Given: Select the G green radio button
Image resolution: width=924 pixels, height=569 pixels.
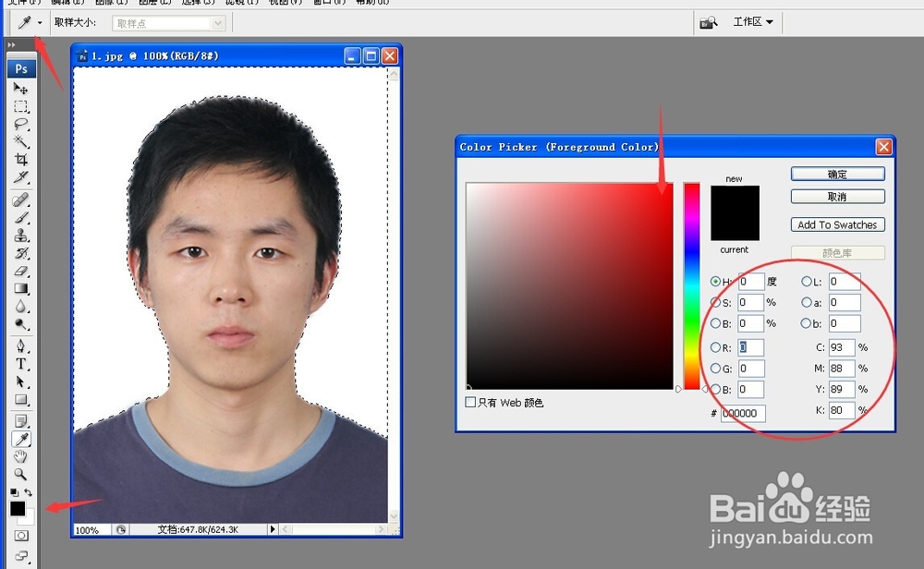Looking at the screenshot, I should click(x=715, y=369).
